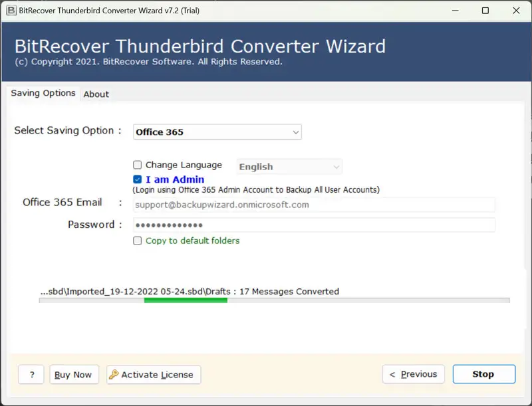This screenshot has width=532, height=406.
Task: Click the admin login hint text
Action: point(256,190)
